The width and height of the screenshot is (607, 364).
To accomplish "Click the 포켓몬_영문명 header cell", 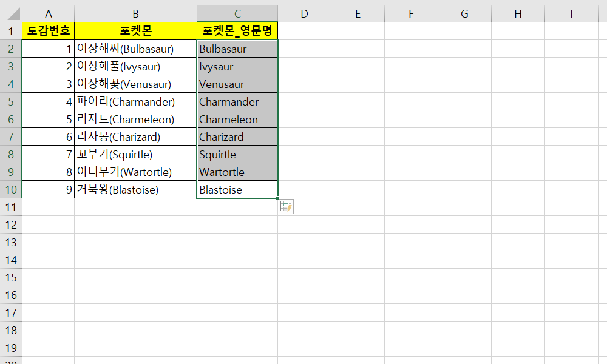I will click(237, 32).
